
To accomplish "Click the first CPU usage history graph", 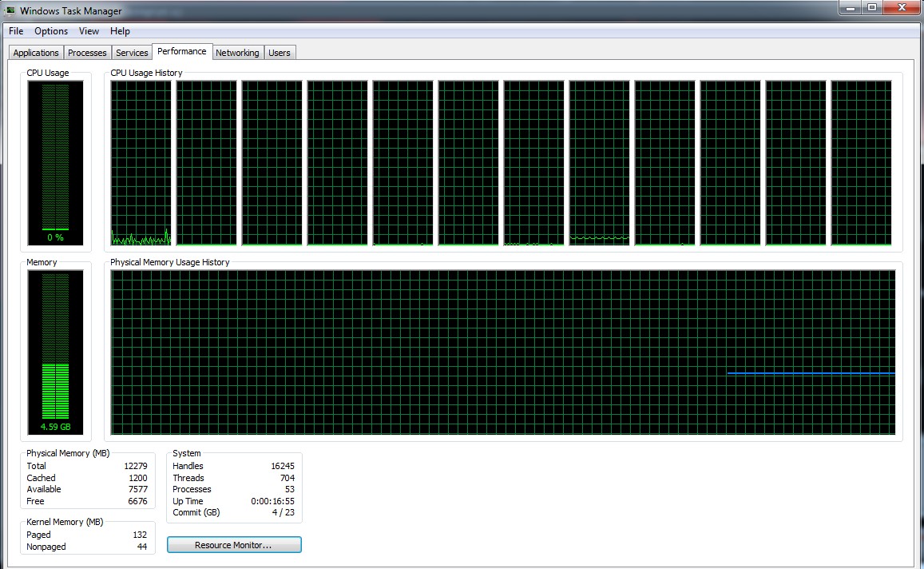I will pyautogui.click(x=141, y=163).
